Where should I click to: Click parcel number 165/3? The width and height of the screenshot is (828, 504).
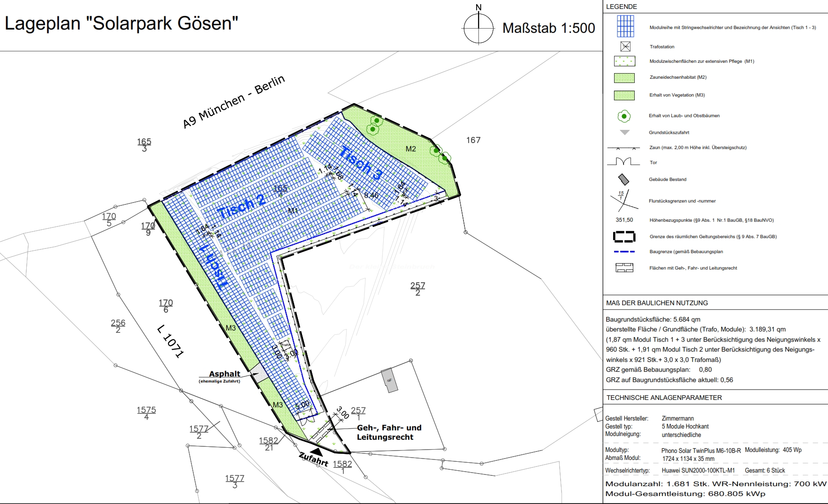click(x=144, y=145)
